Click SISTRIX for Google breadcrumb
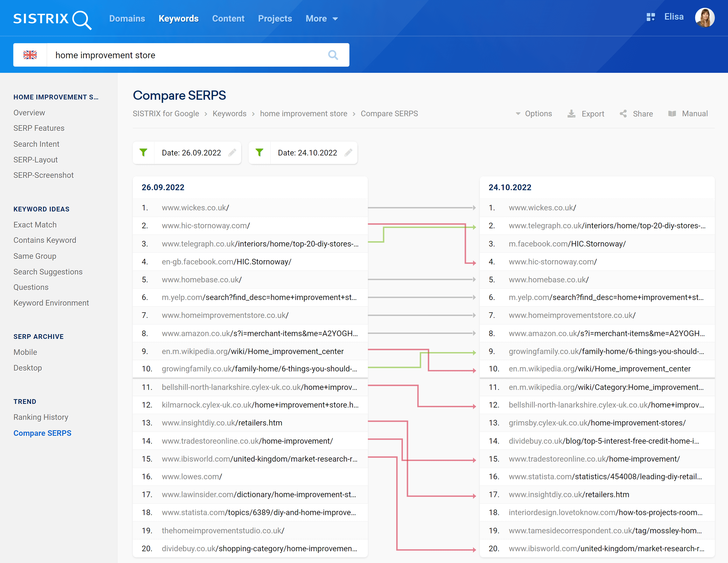 pyautogui.click(x=166, y=114)
